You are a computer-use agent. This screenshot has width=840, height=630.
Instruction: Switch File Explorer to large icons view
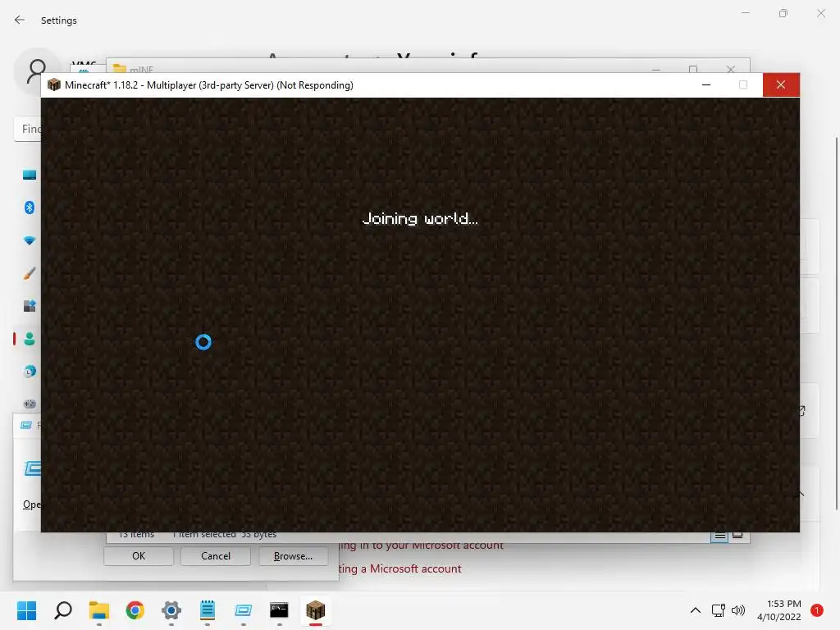[737, 535]
